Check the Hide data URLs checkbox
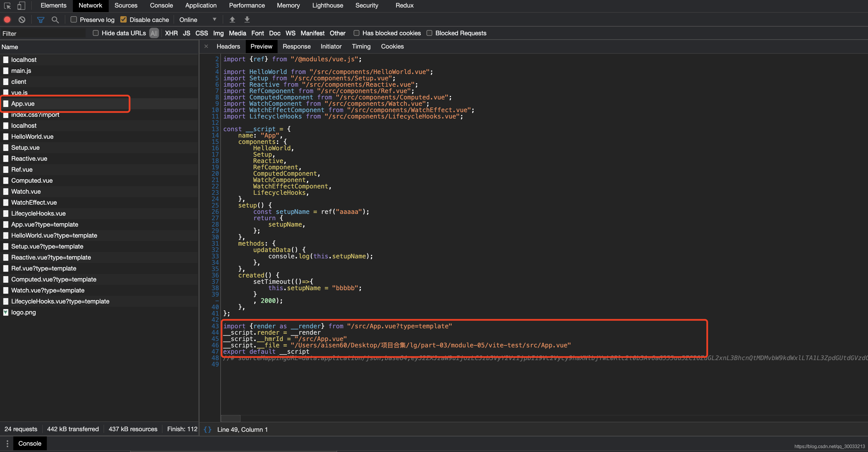 [x=96, y=33]
